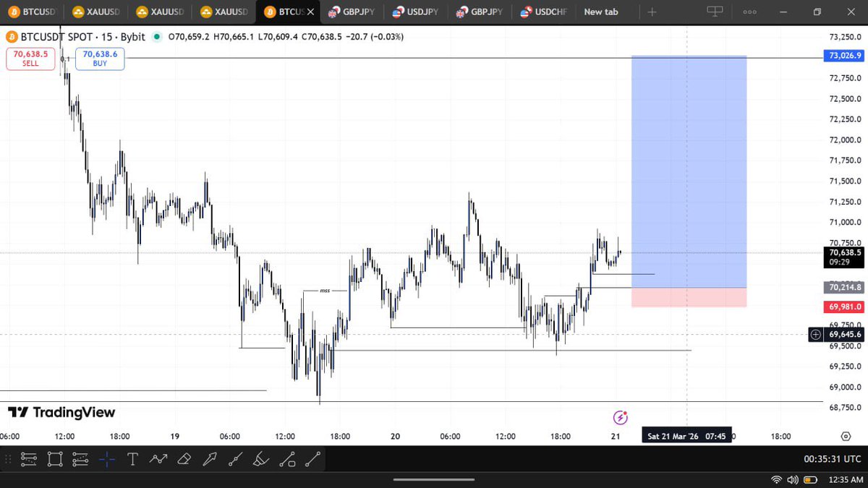This screenshot has width=868, height=488.
Task: Restore down the browser window
Action: click(817, 12)
